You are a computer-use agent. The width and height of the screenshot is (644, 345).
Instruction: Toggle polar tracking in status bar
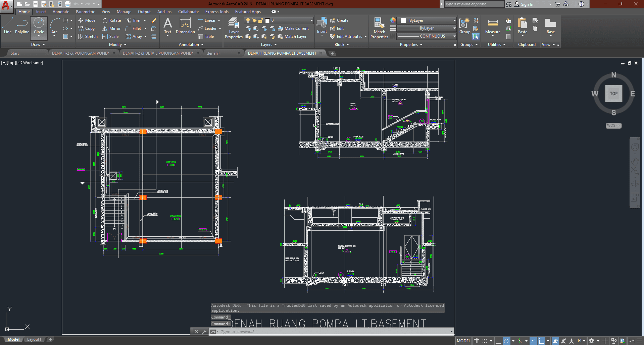(x=507, y=341)
